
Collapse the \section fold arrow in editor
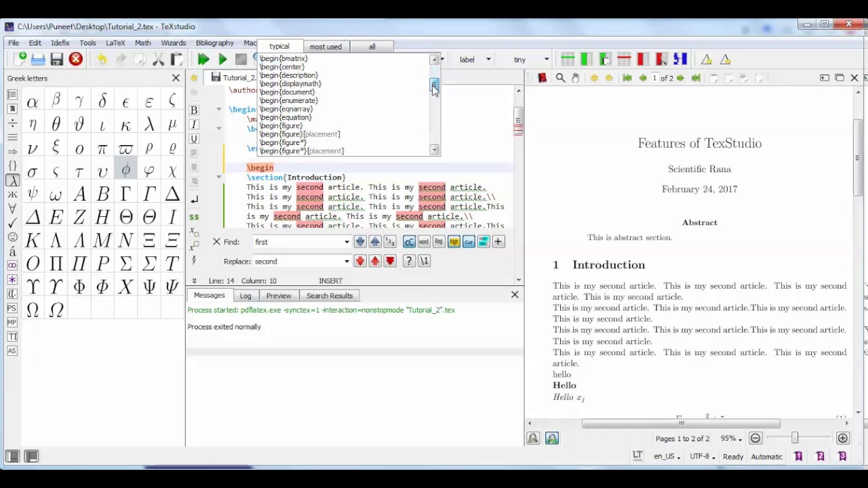[x=219, y=177]
